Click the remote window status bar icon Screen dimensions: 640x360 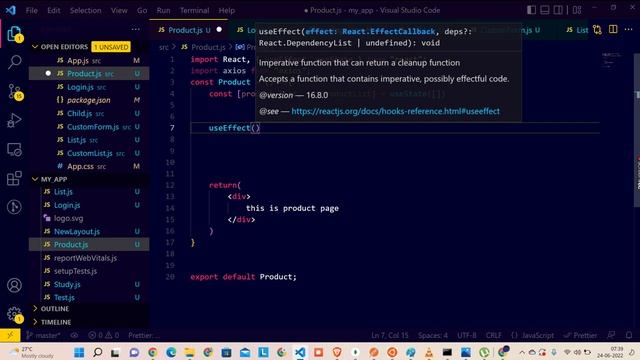[10, 336]
